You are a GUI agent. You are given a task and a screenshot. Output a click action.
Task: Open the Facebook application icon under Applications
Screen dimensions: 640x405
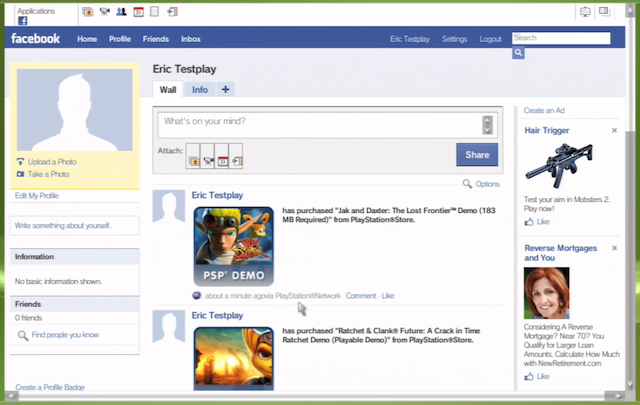coord(23,21)
